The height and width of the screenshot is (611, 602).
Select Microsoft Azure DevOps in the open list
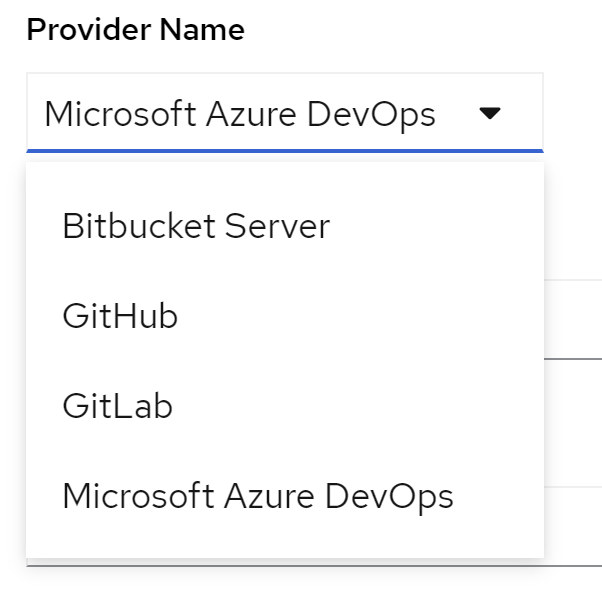click(x=258, y=496)
